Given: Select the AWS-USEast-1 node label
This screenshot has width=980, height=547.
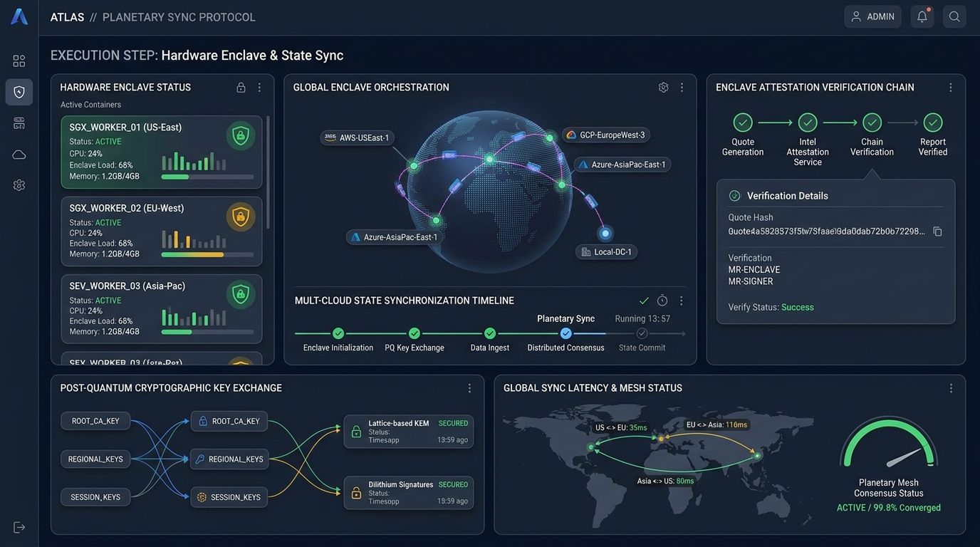Looking at the screenshot, I should [x=357, y=137].
